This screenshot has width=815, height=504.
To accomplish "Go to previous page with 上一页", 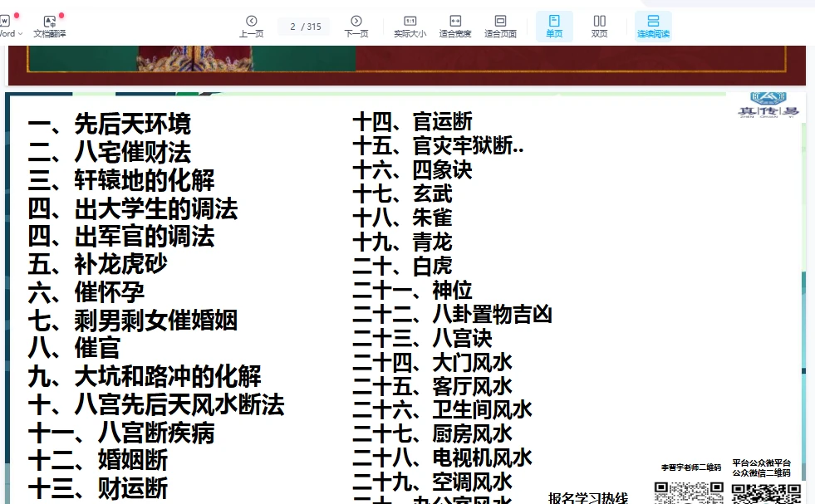I will [x=251, y=27].
